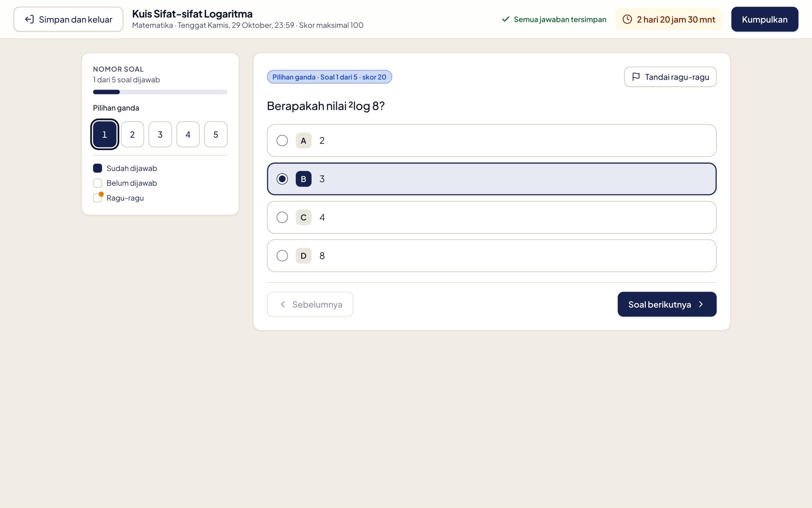
Task: Click the answered-questions progress bar
Action: (x=160, y=92)
